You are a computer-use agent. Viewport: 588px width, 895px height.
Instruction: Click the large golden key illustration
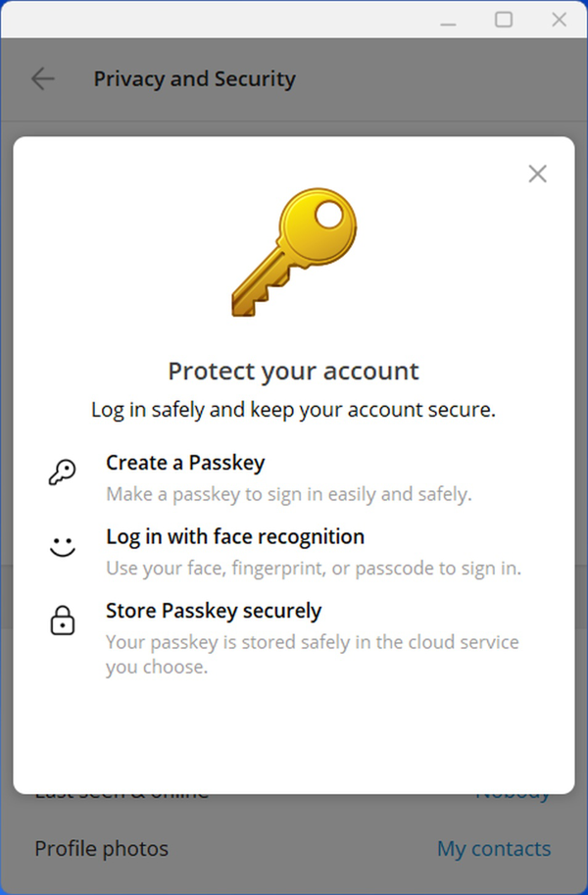[x=293, y=252]
